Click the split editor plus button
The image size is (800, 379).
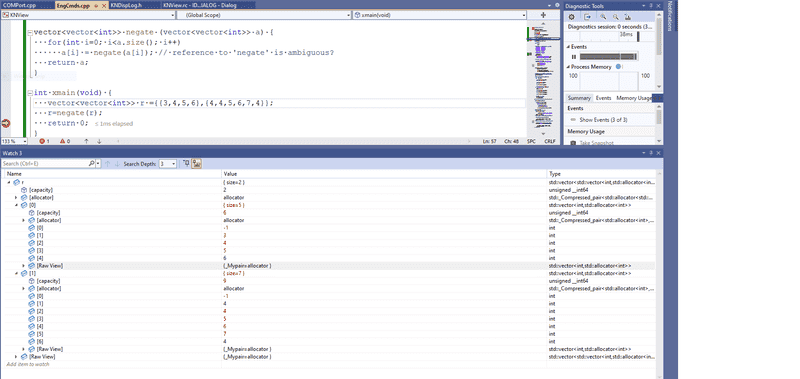tap(543, 15)
